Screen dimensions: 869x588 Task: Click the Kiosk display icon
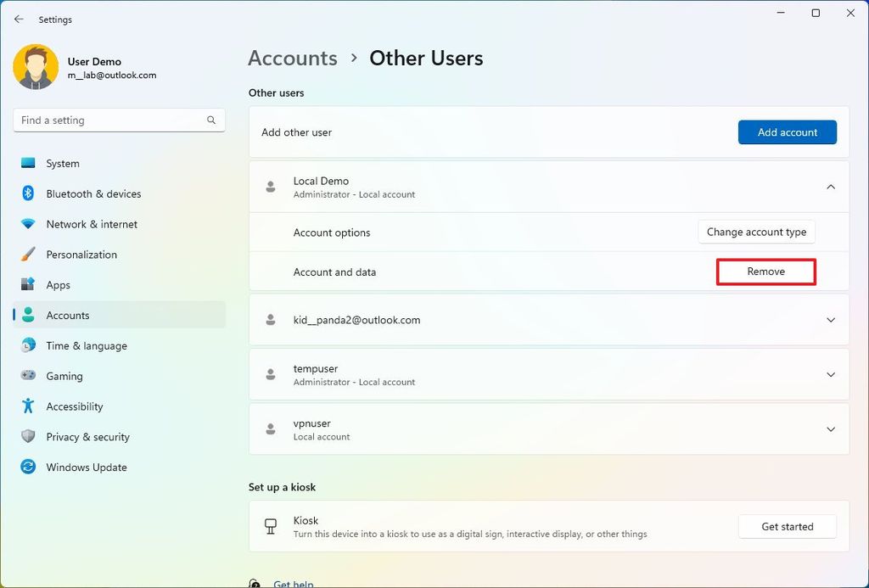click(x=271, y=526)
